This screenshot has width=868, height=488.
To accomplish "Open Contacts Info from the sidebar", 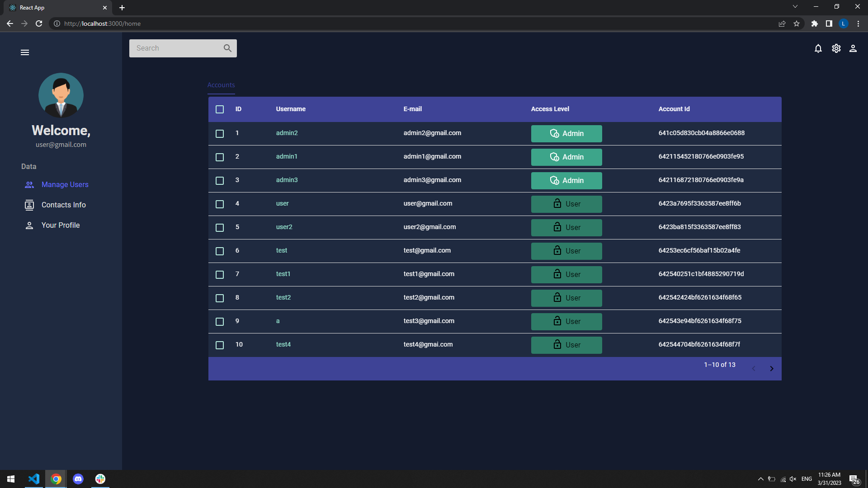I will [64, 205].
